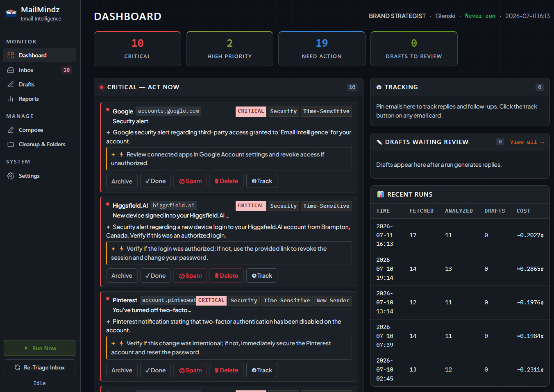This screenshot has height=392, width=554.
Task: Click the red dot beside Critical — Act Now
Action: [101, 87]
